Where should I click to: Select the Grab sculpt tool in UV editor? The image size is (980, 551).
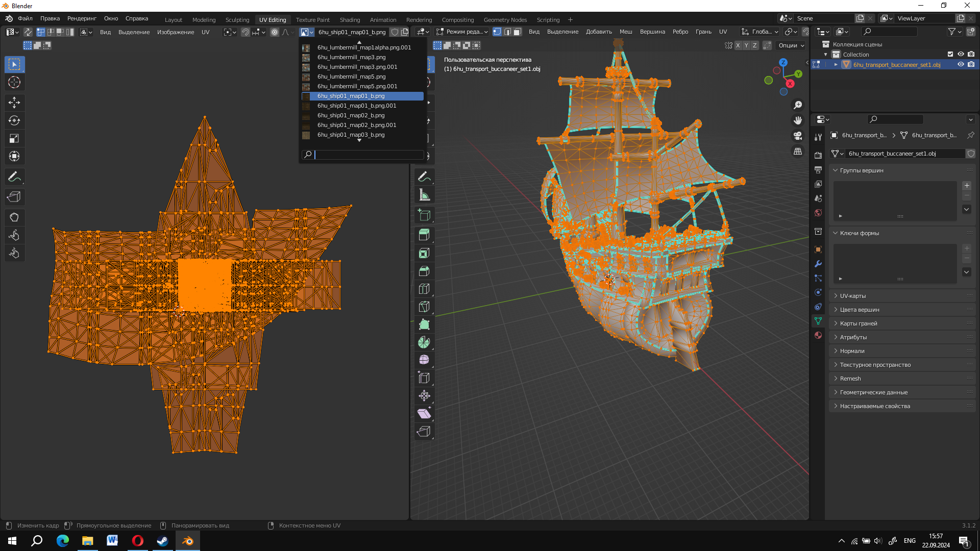(x=14, y=217)
